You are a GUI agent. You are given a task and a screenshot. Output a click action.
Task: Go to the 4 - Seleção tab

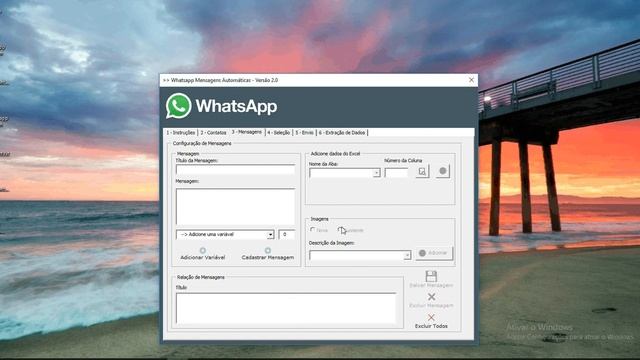coord(279,133)
